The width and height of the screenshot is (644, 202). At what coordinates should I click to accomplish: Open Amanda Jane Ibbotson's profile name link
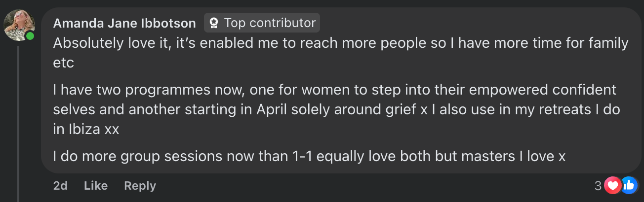pos(125,23)
